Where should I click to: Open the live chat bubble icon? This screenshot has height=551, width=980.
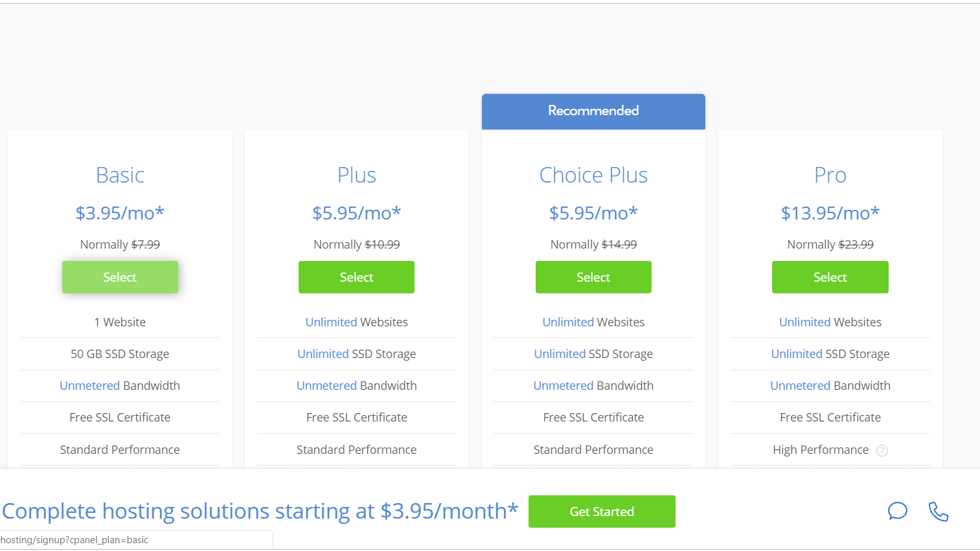[897, 511]
